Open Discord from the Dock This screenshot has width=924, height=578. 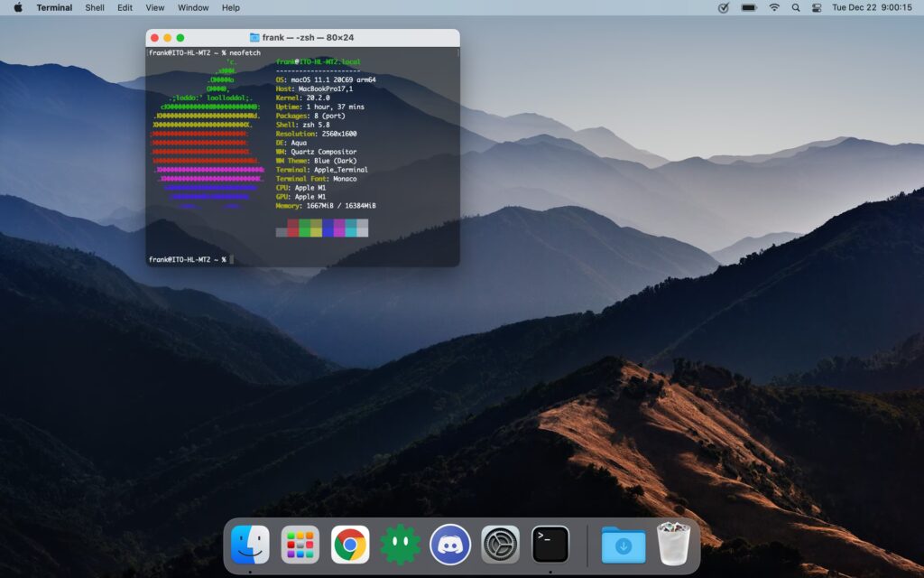[x=449, y=545]
